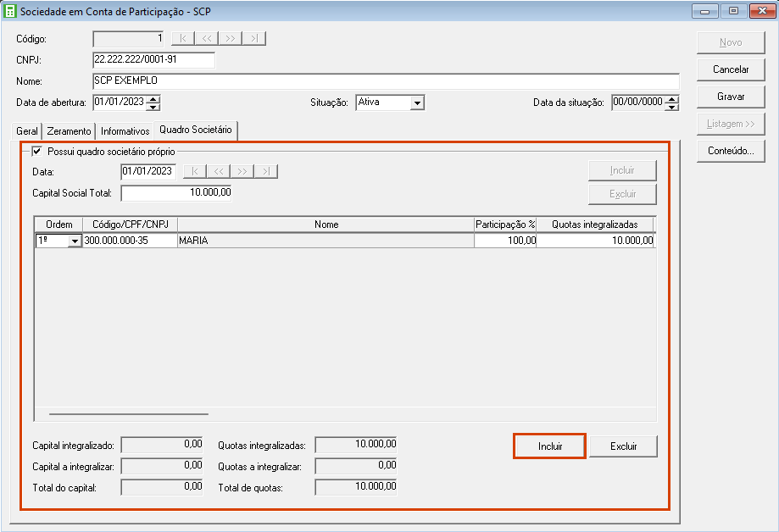Open the Informativos tab
This screenshot has height=532, width=779.
click(125, 131)
